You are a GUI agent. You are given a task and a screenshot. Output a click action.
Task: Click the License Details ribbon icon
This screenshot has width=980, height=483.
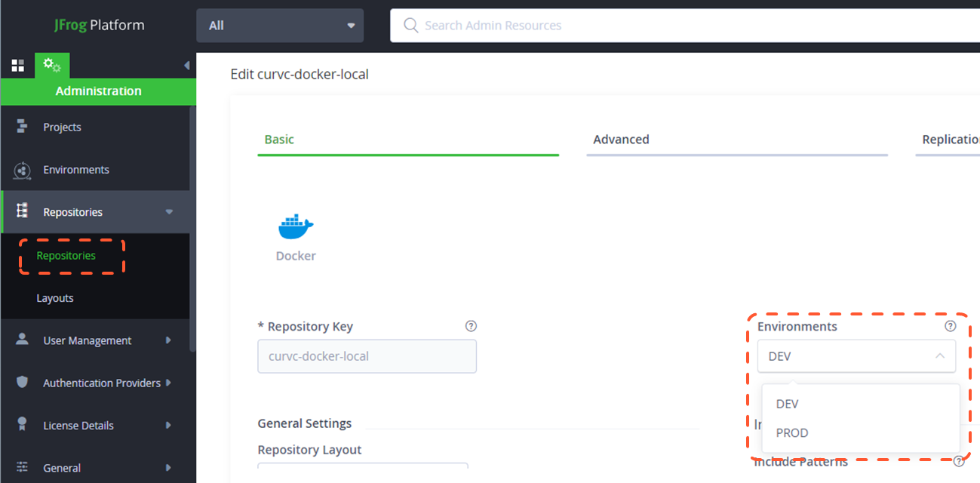tap(22, 424)
